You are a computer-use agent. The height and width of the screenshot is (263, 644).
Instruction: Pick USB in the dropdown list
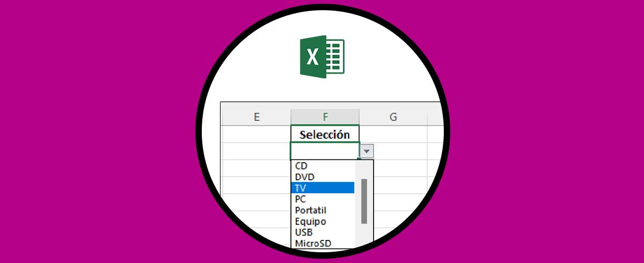[x=323, y=232]
